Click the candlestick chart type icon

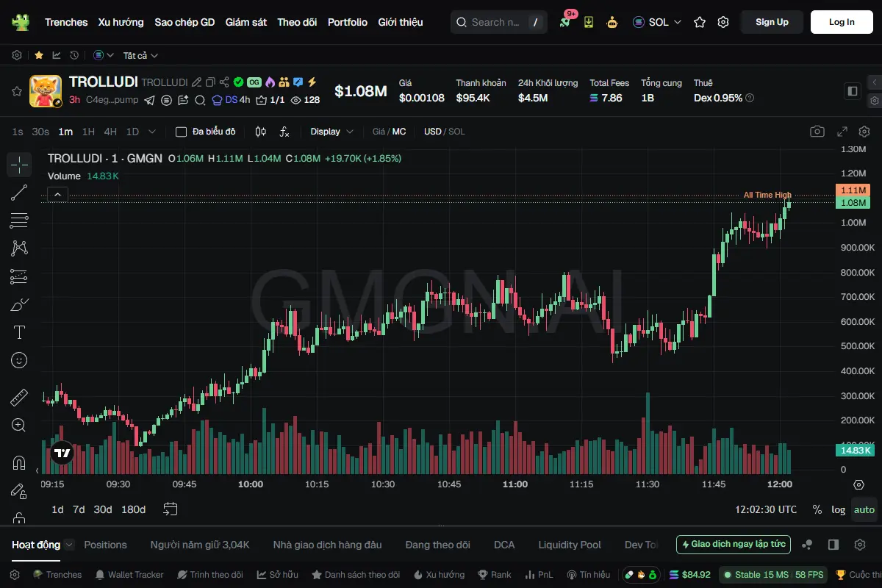[x=260, y=132]
